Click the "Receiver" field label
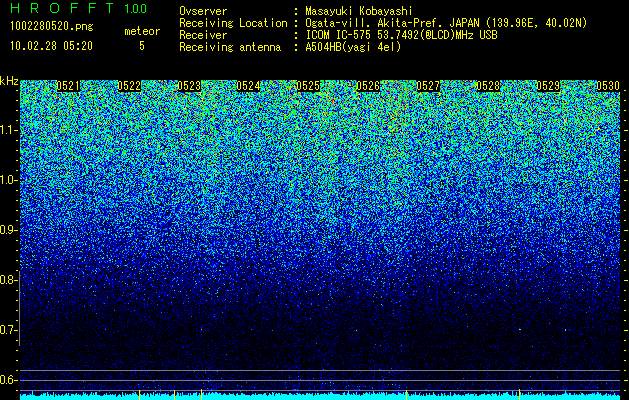 tap(203, 35)
